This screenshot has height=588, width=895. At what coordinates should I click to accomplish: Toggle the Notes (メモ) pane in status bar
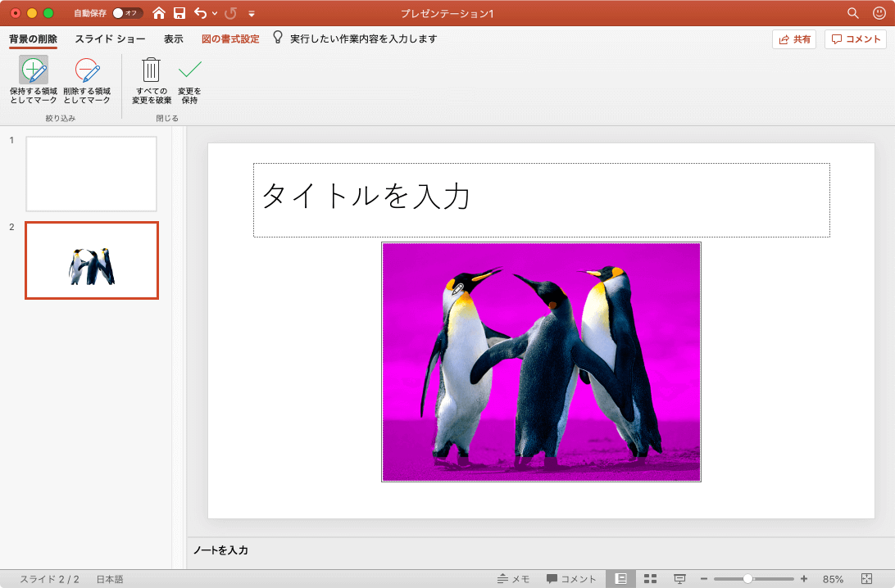pyautogui.click(x=513, y=579)
